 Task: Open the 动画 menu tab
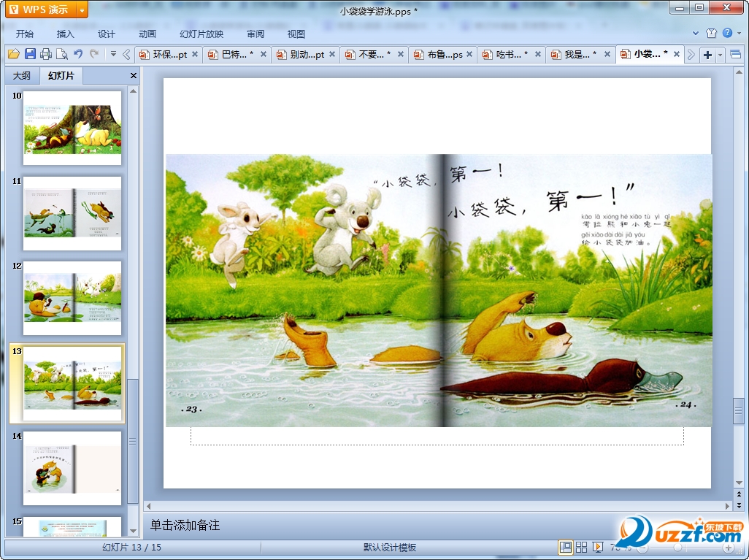point(147,34)
